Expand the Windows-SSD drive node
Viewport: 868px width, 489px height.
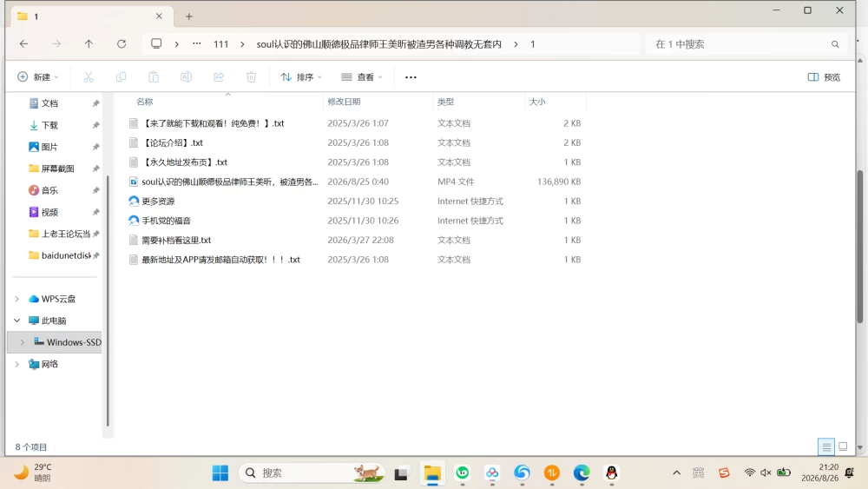click(x=23, y=342)
